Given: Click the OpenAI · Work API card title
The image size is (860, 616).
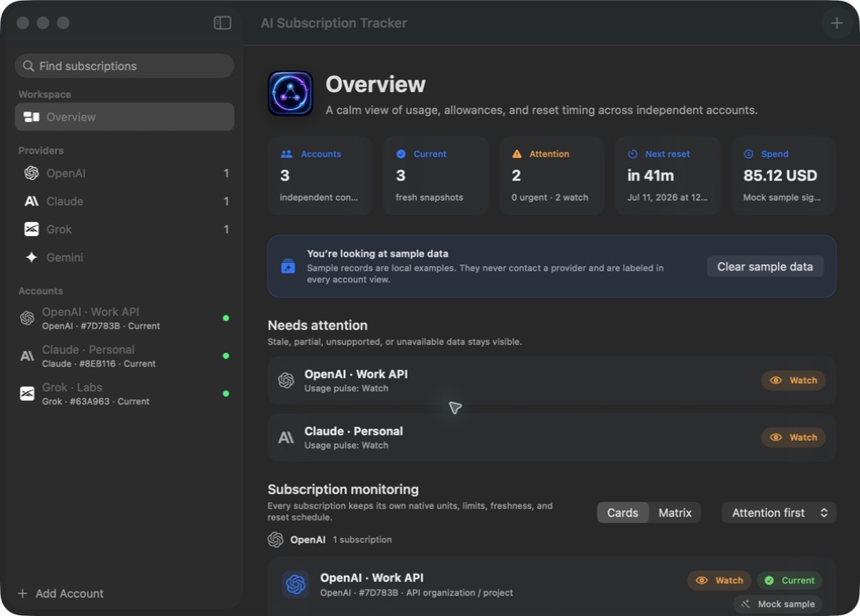Looking at the screenshot, I should 372,577.
